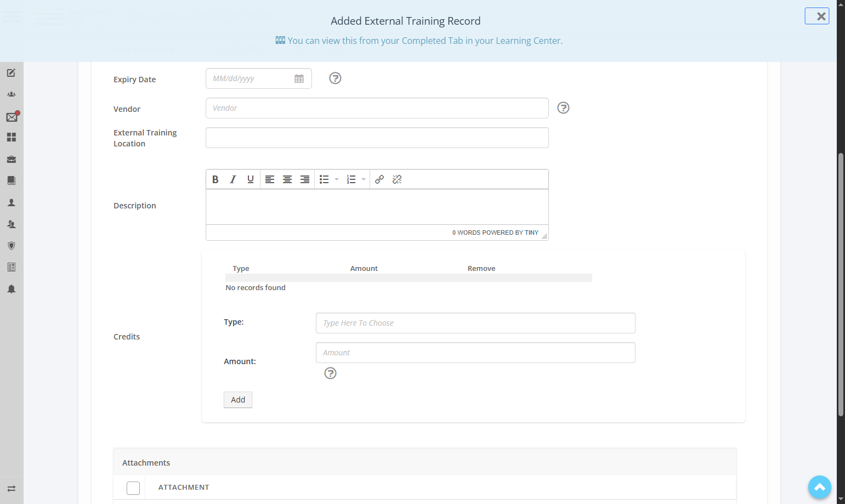This screenshot has height=504, width=845.
Task: Click the External Training Location field
Action: (x=377, y=138)
